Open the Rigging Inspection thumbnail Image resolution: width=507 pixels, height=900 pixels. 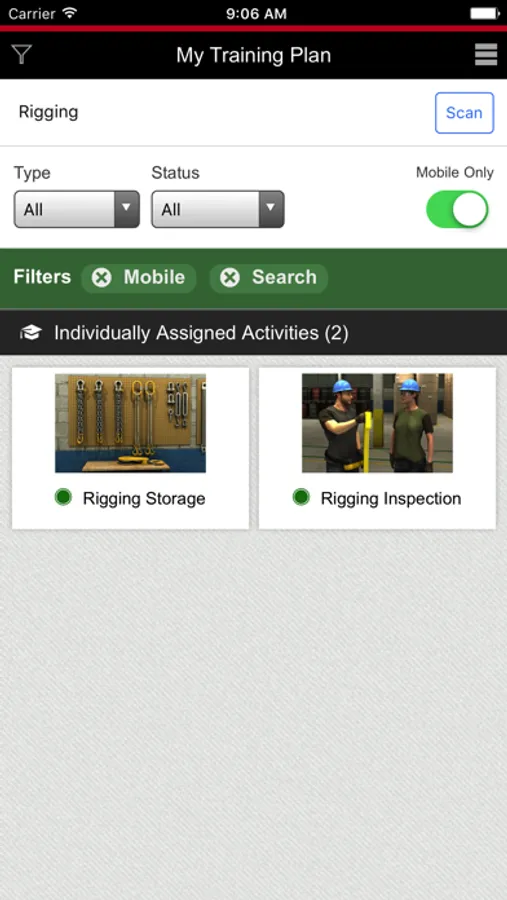click(x=377, y=424)
